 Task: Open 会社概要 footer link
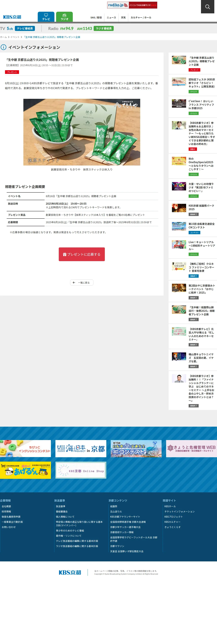click(x=6, y=506)
